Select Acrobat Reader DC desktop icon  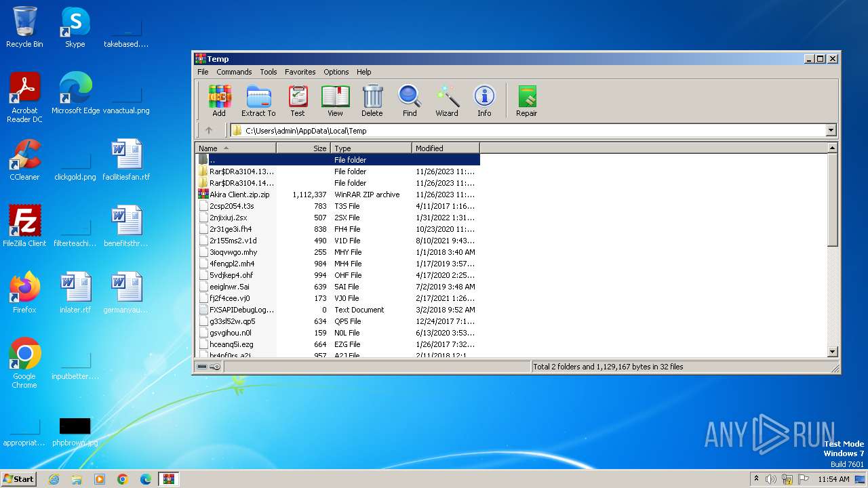click(24, 98)
